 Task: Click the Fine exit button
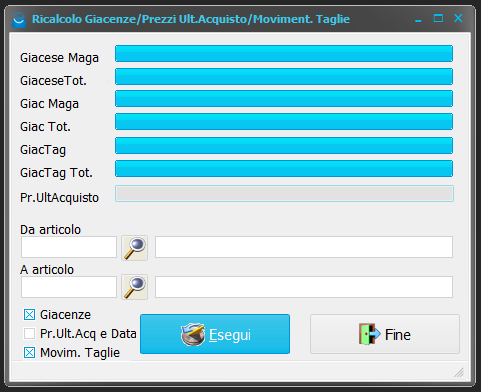pos(385,334)
